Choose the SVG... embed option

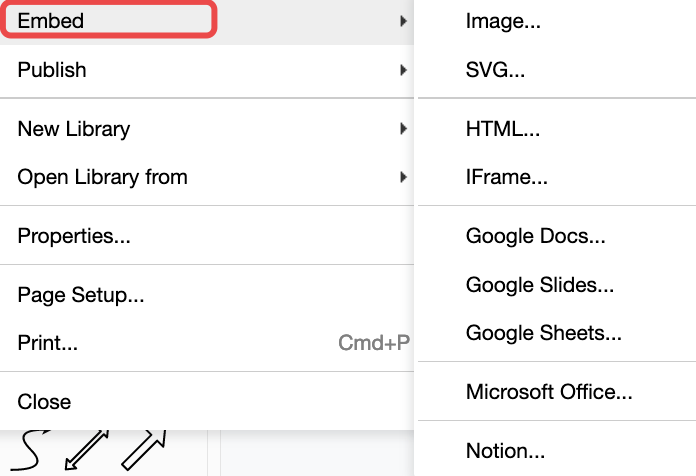coord(495,70)
